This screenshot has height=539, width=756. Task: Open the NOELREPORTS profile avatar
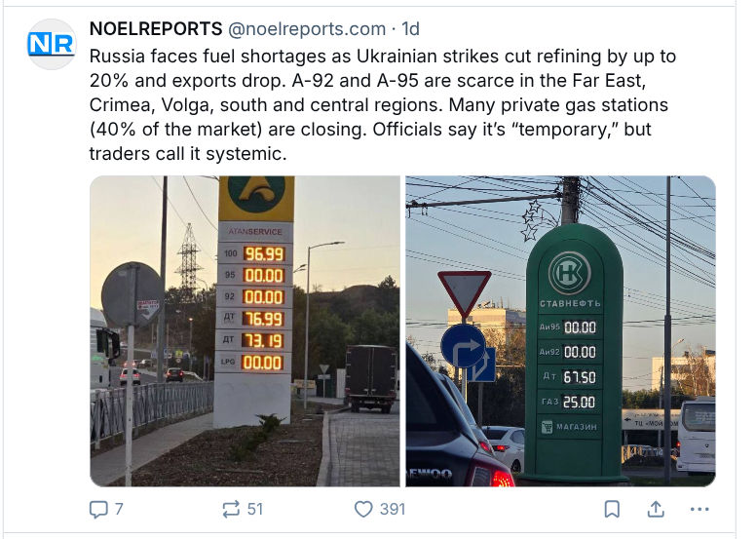pyautogui.click(x=51, y=44)
